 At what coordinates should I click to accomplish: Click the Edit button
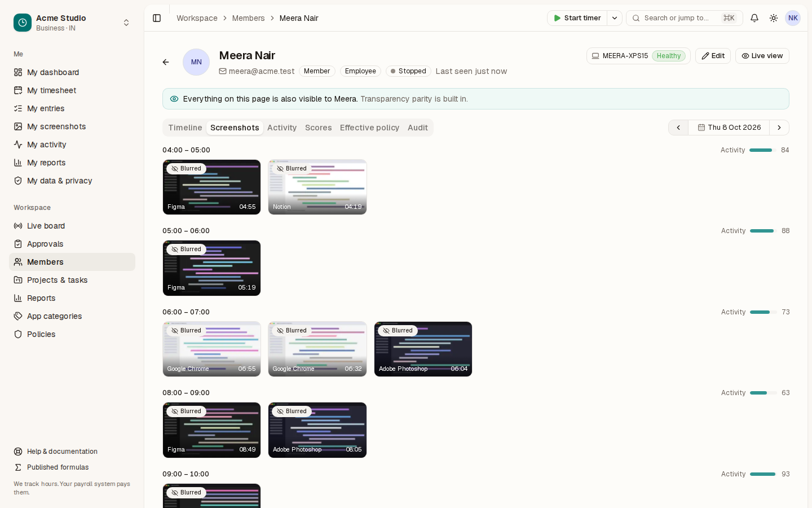[x=713, y=56]
